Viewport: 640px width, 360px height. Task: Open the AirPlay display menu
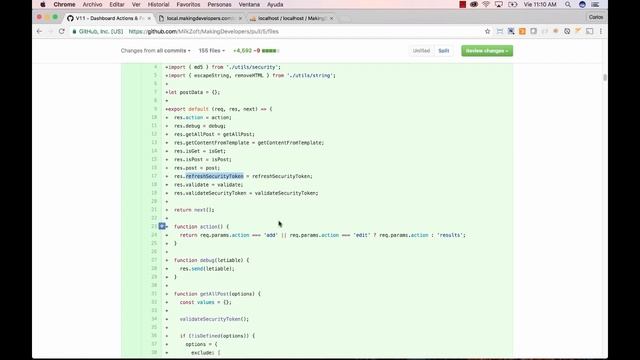(498, 4)
